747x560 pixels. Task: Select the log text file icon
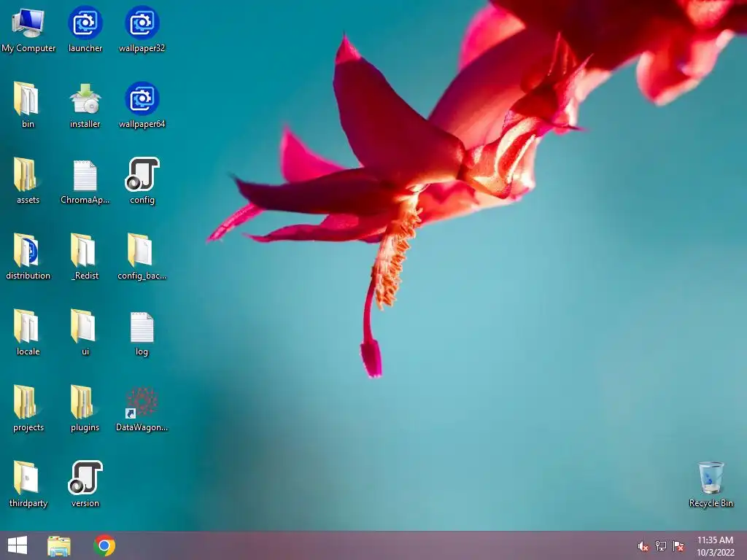142,332
